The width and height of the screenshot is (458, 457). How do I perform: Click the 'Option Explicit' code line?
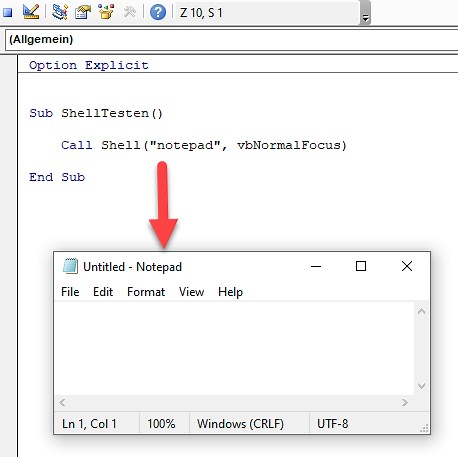(89, 65)
